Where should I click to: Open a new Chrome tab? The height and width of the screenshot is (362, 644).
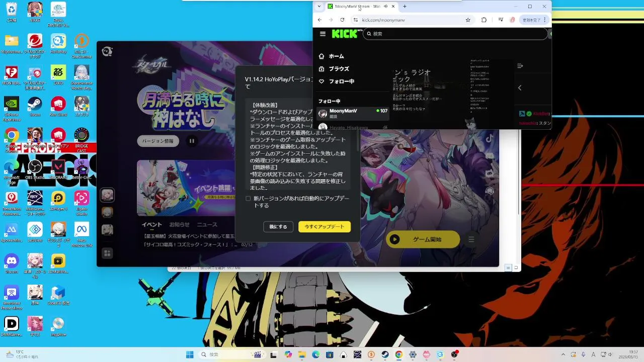point(405,7)
